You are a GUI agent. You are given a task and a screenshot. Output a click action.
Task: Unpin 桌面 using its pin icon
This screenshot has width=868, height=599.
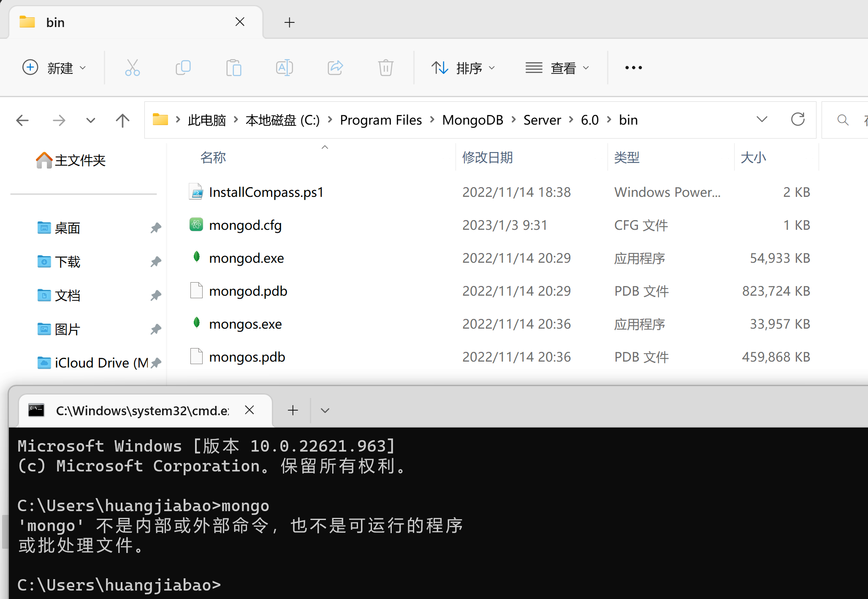click(156, 228)
